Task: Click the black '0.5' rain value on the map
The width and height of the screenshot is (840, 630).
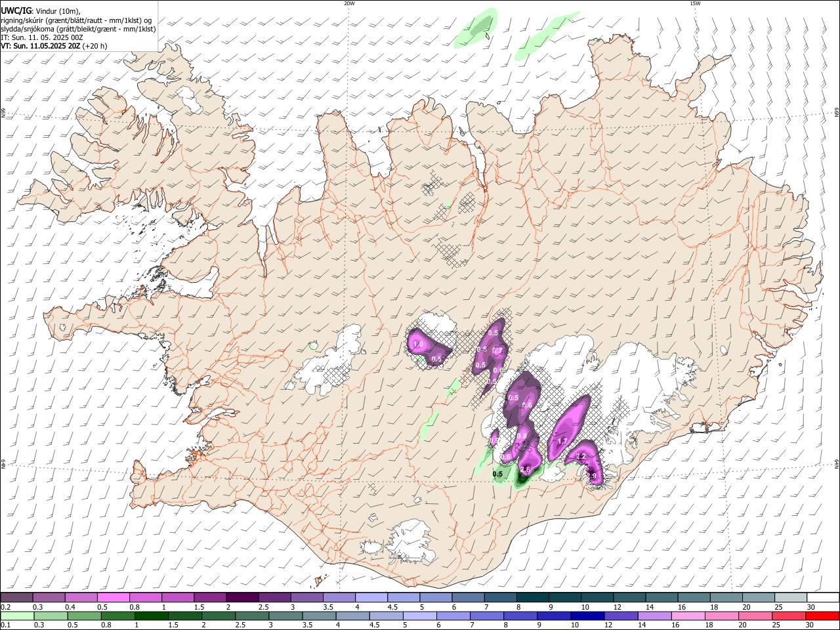Action: 497,474
